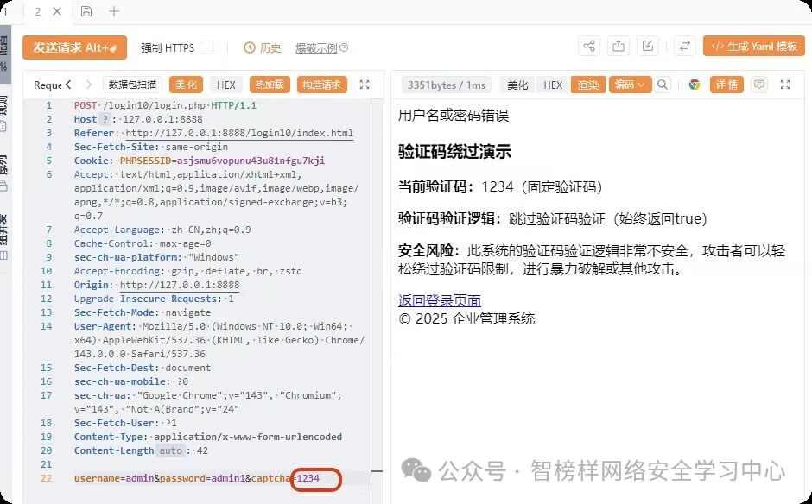This screenshot has height=504, width=812.
Task: Add a new fuzzer tab with plus icon
Action: point(114,11)
